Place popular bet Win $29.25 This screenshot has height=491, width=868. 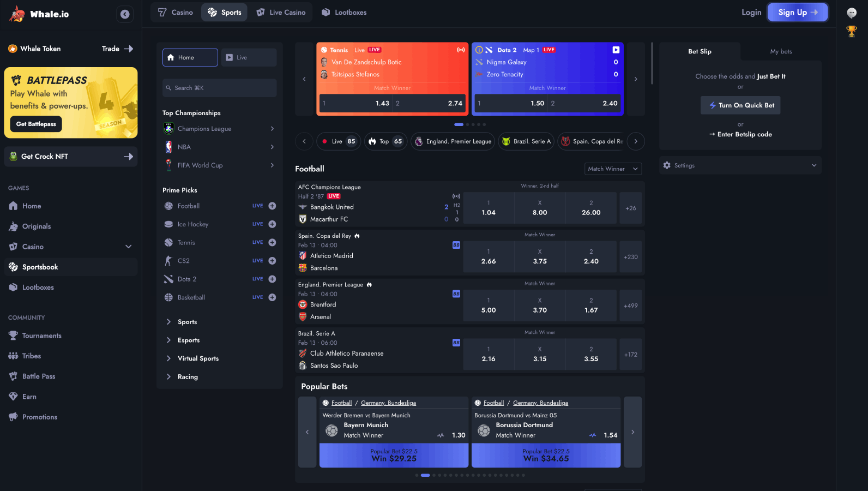click(394, 456)
